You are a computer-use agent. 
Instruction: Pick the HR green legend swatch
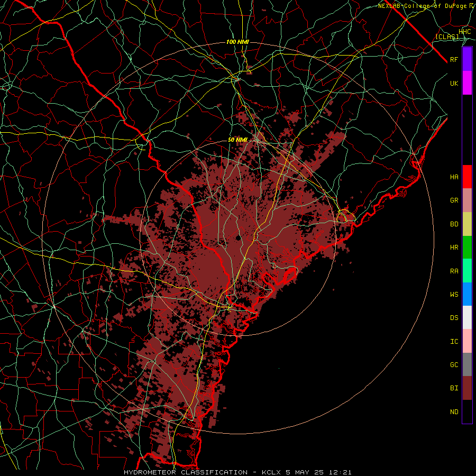click(x=467, y=248)
